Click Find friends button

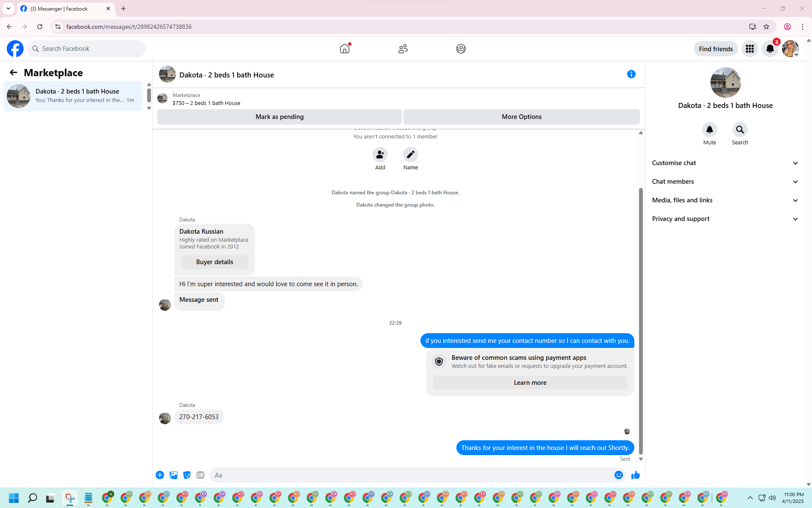(x=716, y=49)
